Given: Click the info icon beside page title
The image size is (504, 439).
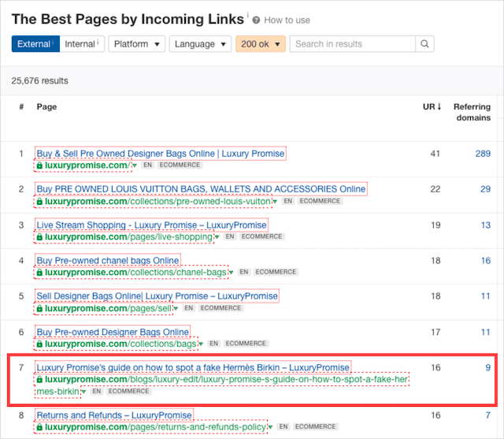Looking at the screenshot, I should click(247, 16).
